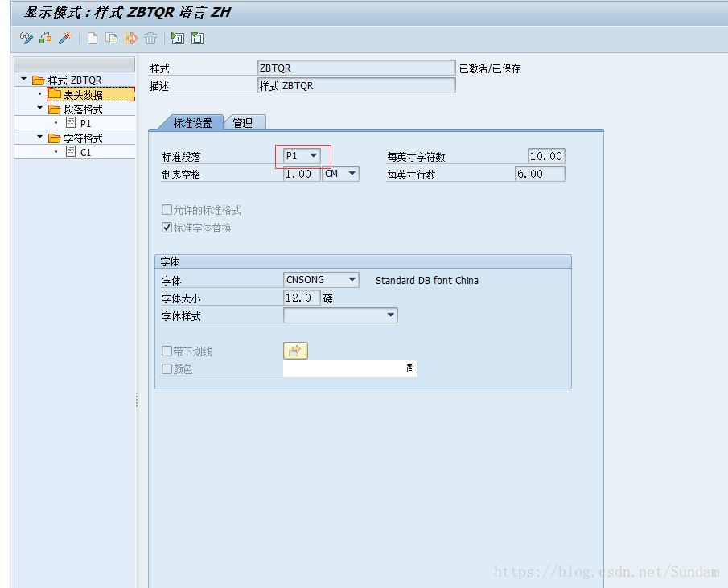Click the other object toolbar icon

46,38
